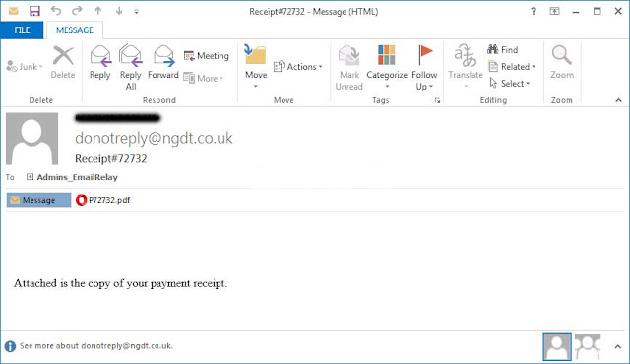Image resolution: width=630 pixels, height=364 pixels.
Task: Select the group contacts icon in people pane
Action: [x=588, y=346]
